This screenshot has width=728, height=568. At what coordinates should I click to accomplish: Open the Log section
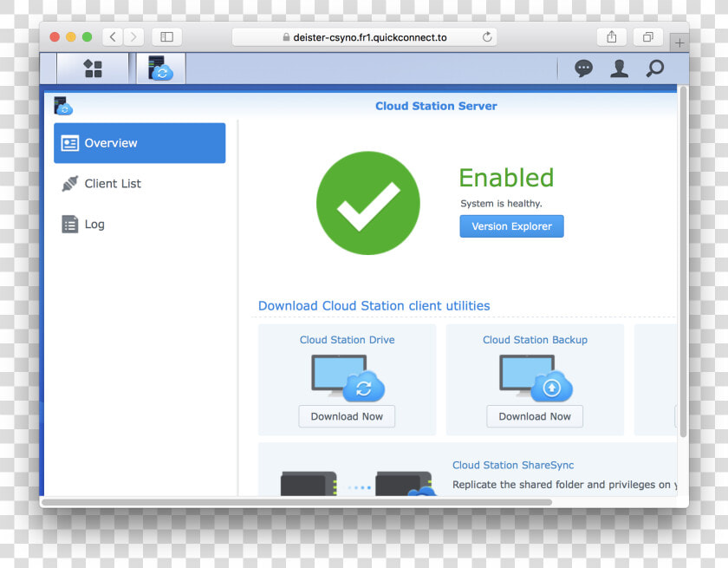pos(140,224)
